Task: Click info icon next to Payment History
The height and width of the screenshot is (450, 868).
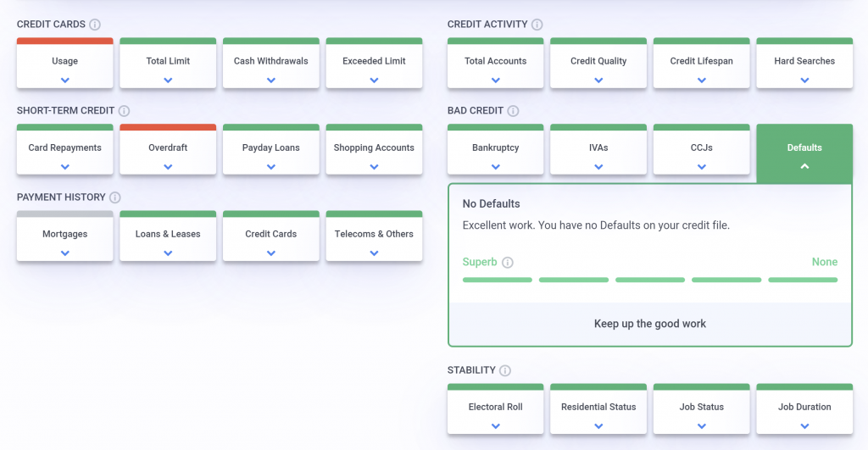Action: click(x=114, y=197)
